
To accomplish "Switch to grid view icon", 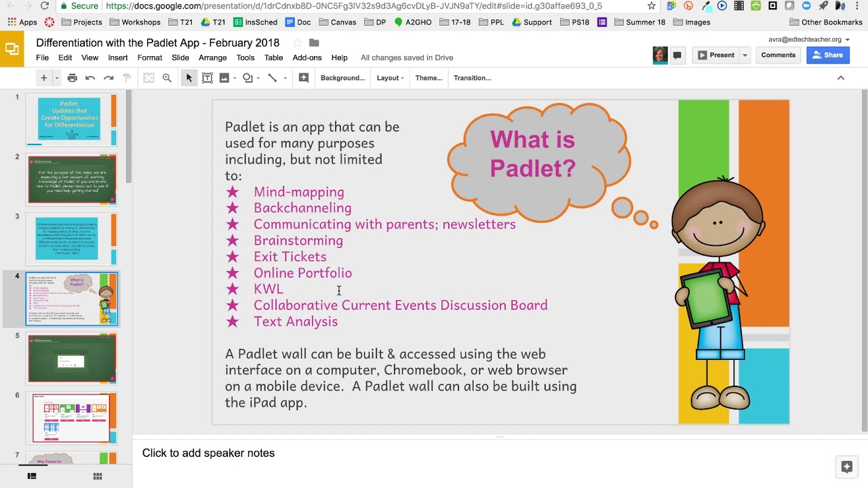I will (98, 476).
